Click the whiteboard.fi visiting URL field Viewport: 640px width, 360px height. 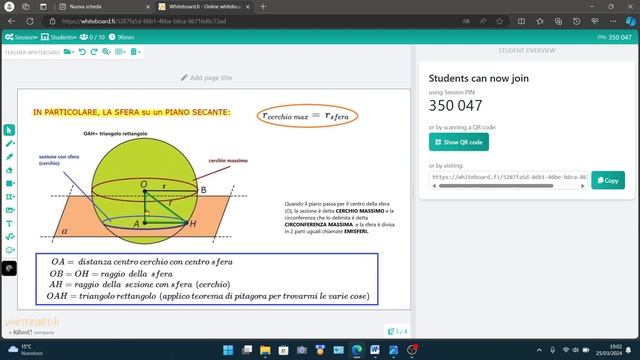[x=508, y=177]
